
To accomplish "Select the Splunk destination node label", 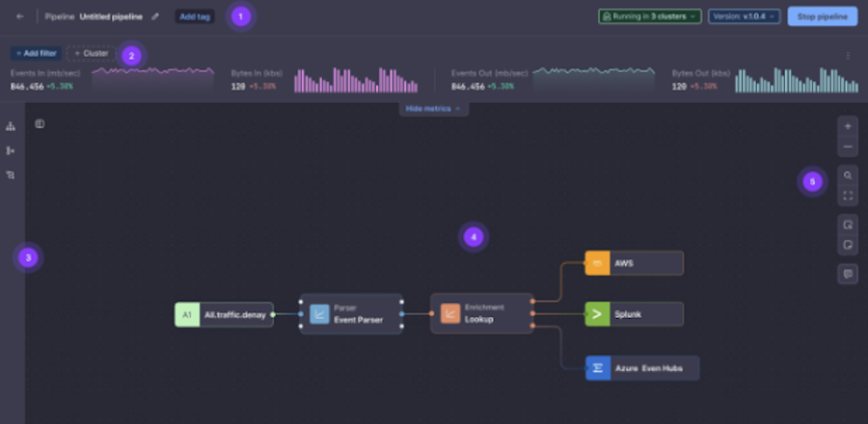I will click(x=628, y=314).
